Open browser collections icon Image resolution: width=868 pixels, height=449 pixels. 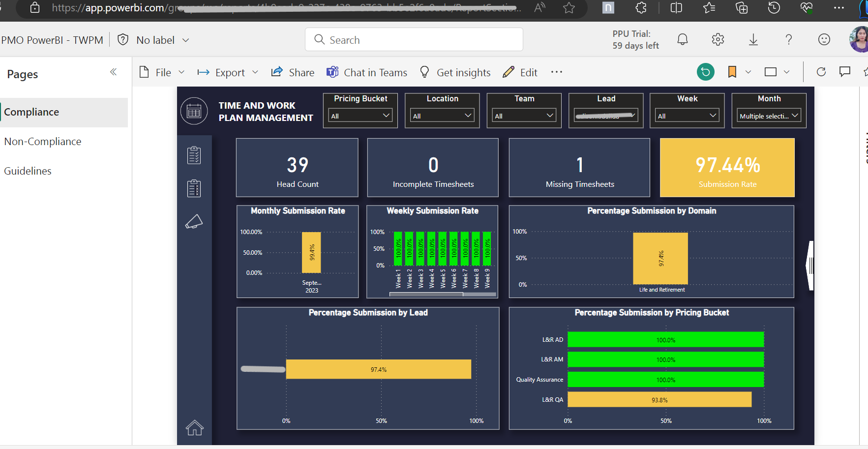[x=742, y=8]
